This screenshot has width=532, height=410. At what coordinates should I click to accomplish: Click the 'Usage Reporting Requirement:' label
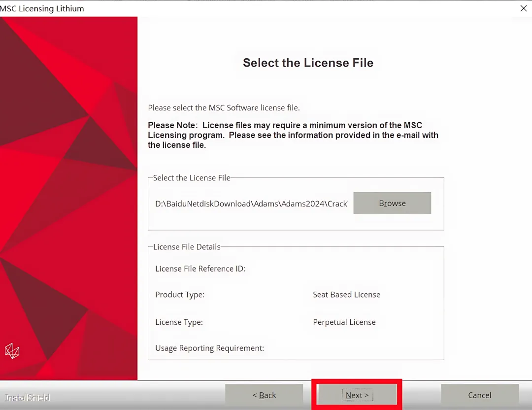pos(210,348)
